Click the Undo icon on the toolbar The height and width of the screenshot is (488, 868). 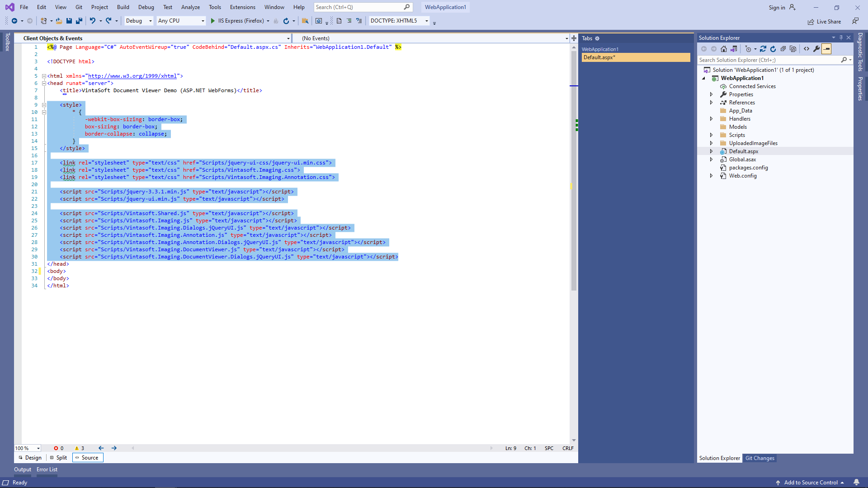click(x=92, y=21)
